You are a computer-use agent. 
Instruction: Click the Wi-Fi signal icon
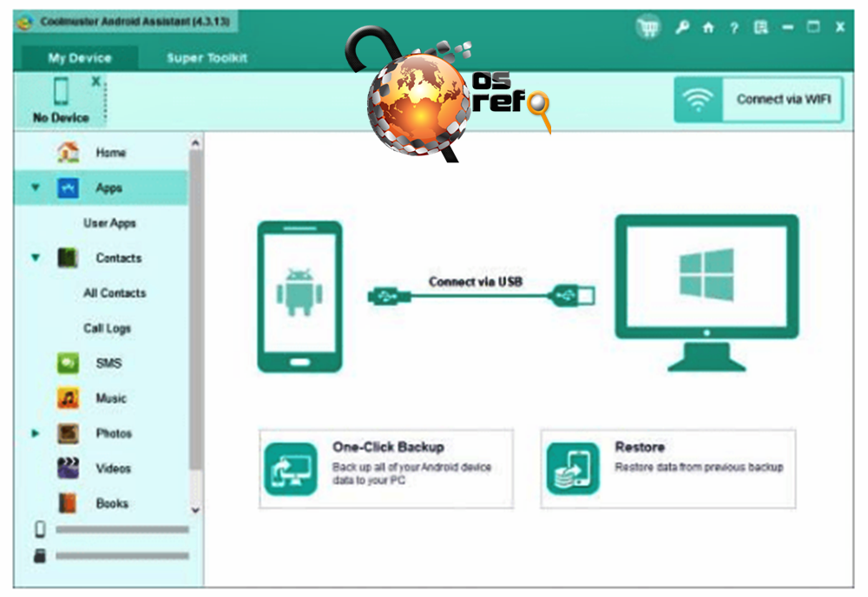698,100
